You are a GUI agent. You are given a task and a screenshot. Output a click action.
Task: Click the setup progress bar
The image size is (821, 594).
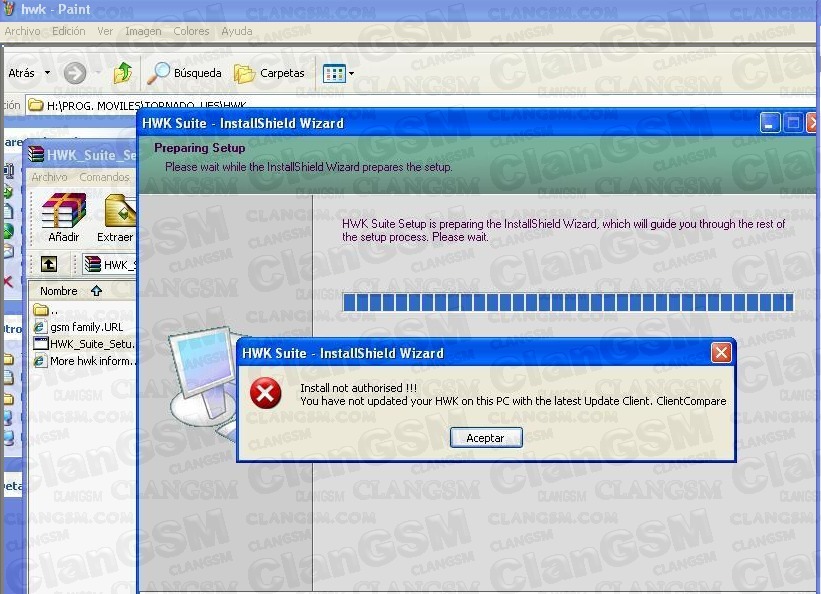[567, 302]
